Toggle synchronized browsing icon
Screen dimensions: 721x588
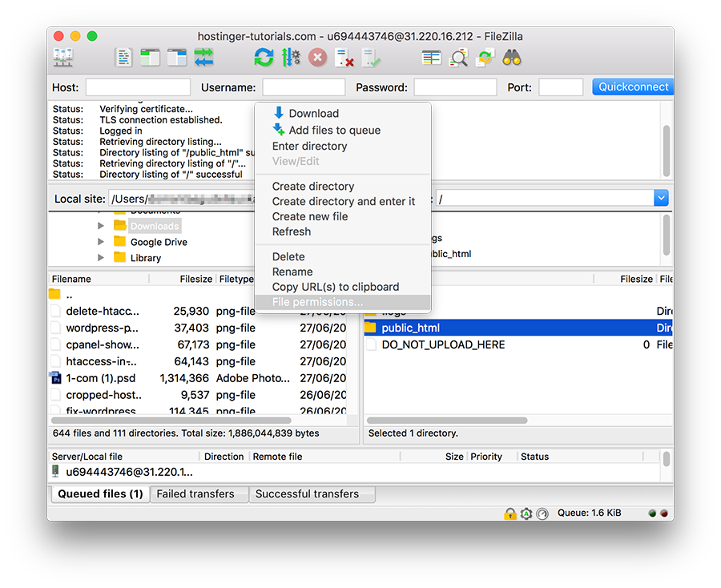pyautogui.click(x=485, y=58)
